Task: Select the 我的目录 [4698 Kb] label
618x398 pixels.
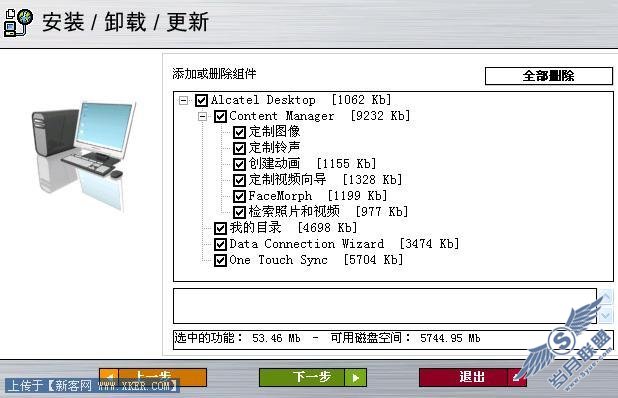Action: click(x=293, y=228)
